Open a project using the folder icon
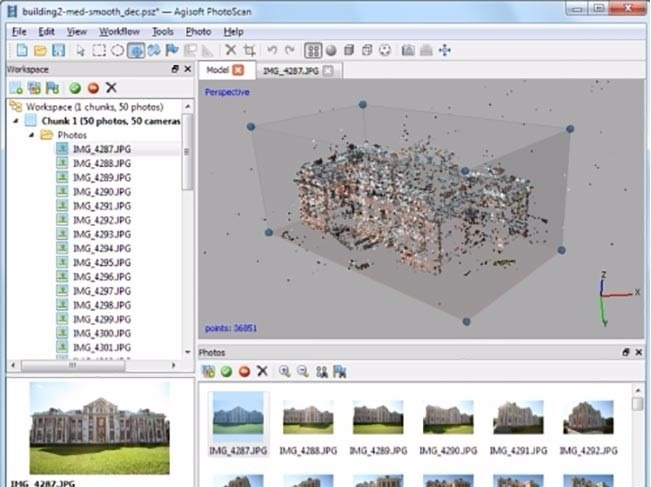The height and width of the screenshot is (487, 651). (x=40, y=51)
